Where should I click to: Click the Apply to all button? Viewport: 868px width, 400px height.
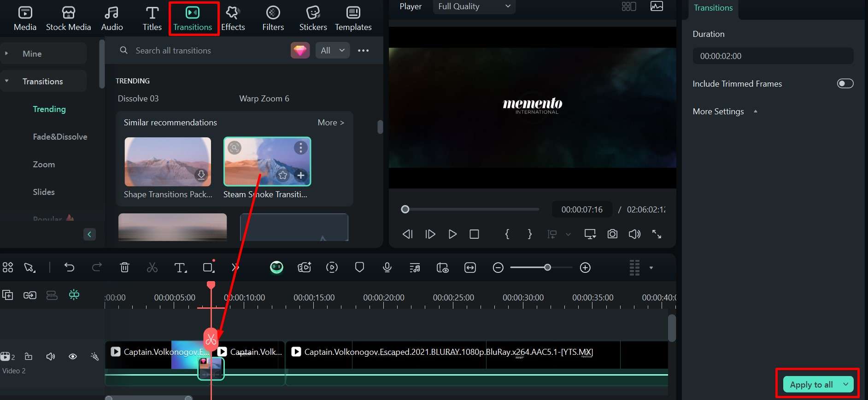811,384
